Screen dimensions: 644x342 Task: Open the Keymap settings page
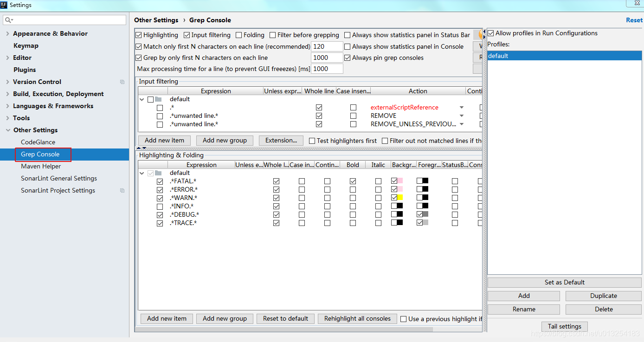click(x=26, y=45)
